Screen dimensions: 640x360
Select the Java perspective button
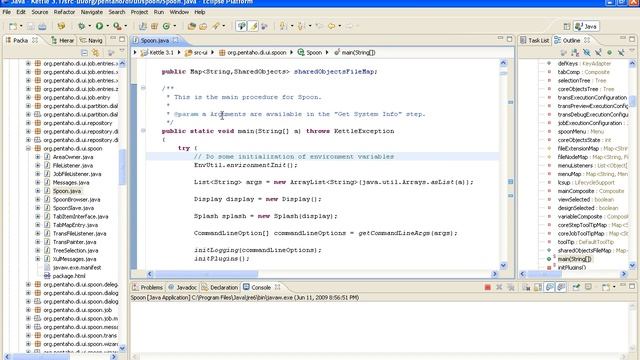pyautogui.click(x=586, y=27)
